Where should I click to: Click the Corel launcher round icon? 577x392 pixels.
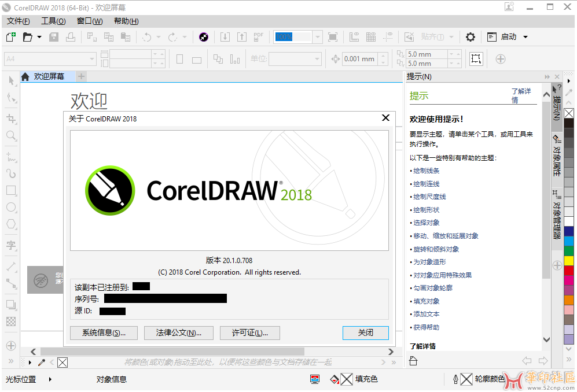[204, 37]
